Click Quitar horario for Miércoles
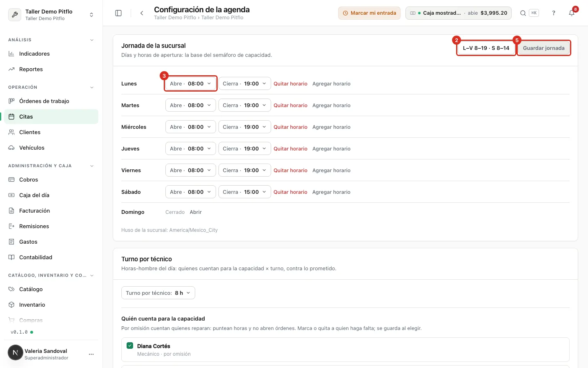This screenshot has height=368, width=588. (290, 127)
